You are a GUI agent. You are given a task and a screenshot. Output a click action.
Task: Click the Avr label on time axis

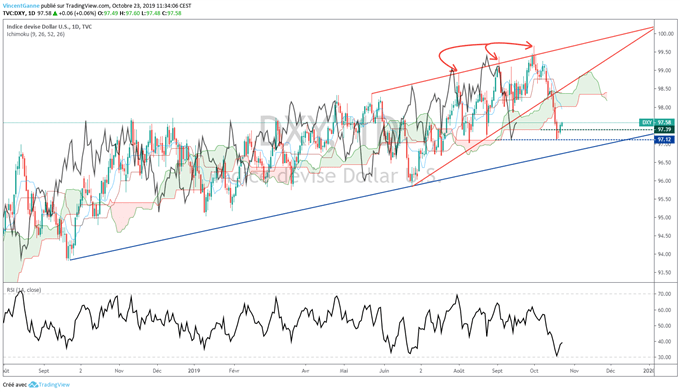click(x=305, y=371)
